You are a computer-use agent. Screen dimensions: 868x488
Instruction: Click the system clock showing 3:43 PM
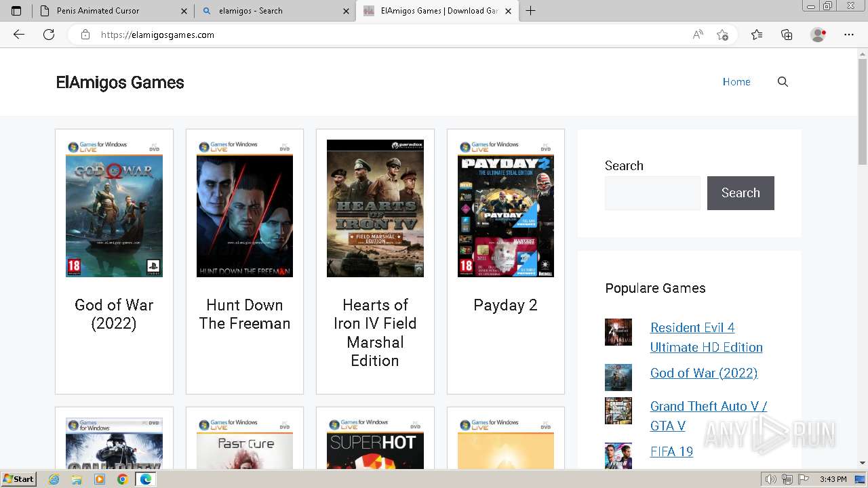(833, 479)
